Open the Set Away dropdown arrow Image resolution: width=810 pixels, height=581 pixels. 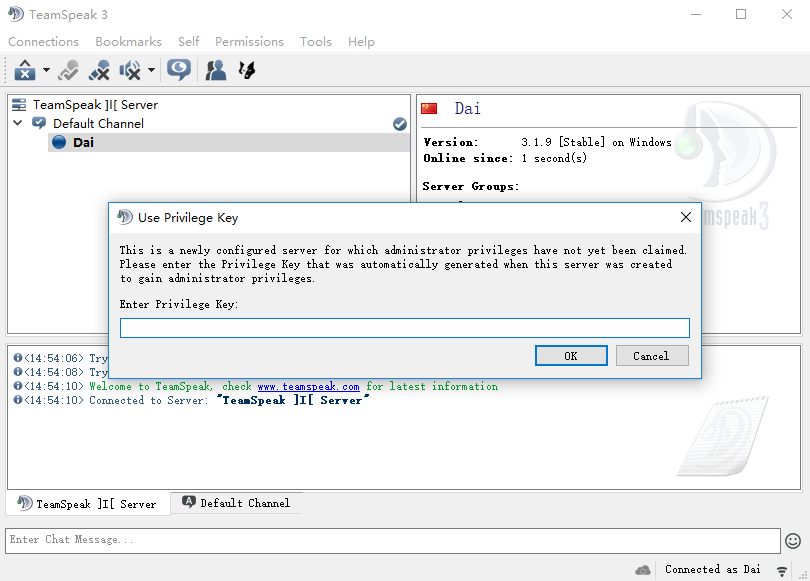tap(46, 71)
